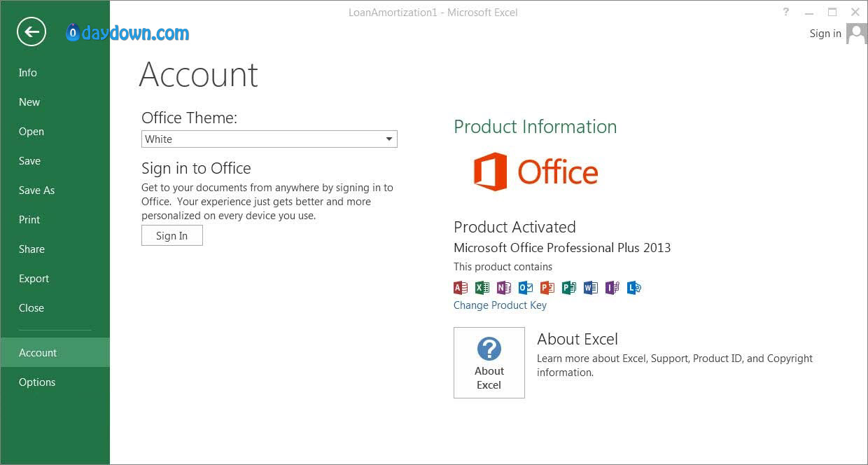This screenshot has width=868, height=465.
Task: Select New in the backstage menu
Action: 55,102
